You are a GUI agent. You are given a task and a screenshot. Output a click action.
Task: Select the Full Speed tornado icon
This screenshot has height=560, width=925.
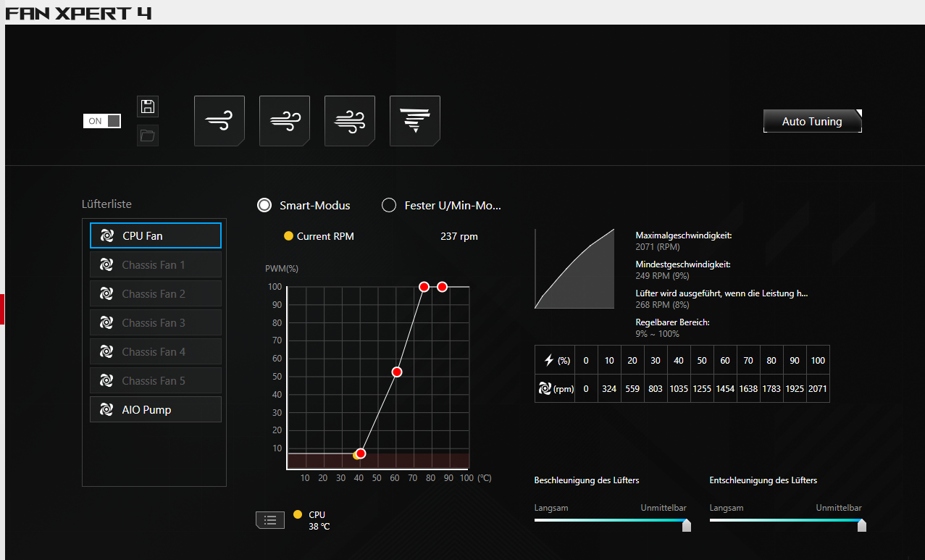(415, 121)
